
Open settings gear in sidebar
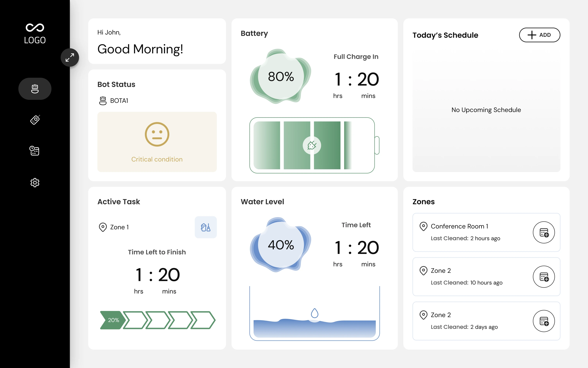point(35,183)
